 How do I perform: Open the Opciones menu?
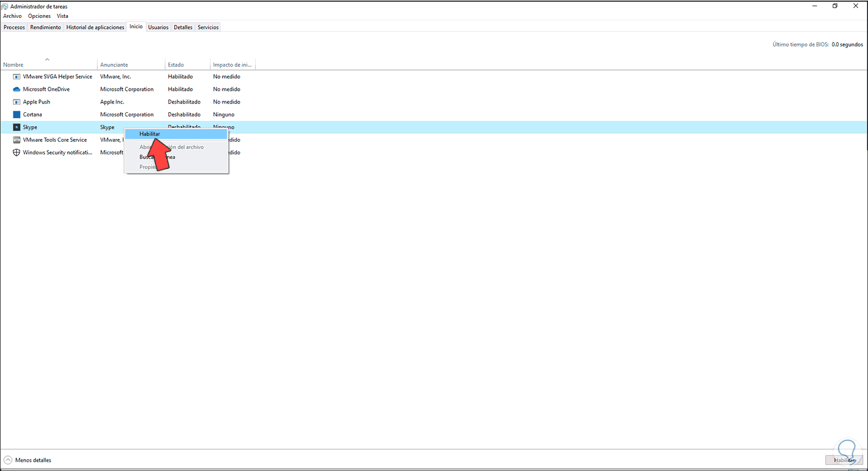tap(39, 16)
